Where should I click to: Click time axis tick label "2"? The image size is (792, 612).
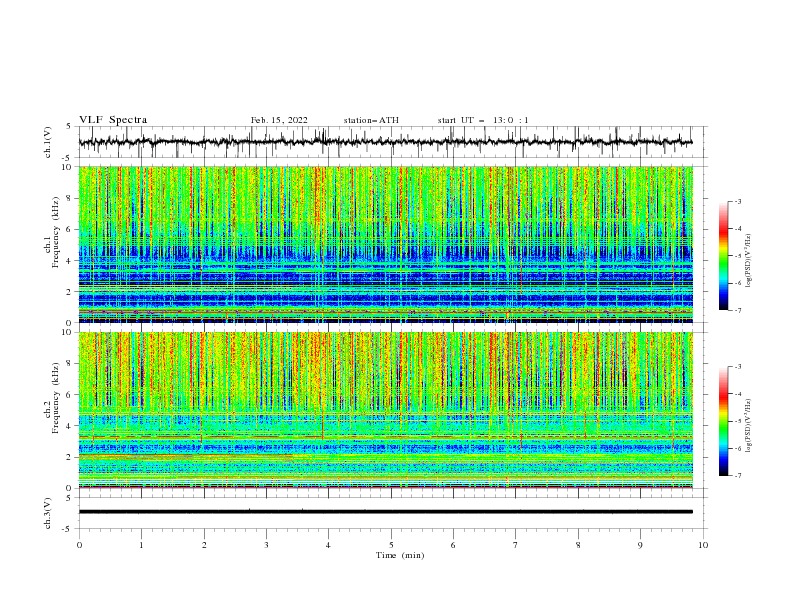click(204, 545)
